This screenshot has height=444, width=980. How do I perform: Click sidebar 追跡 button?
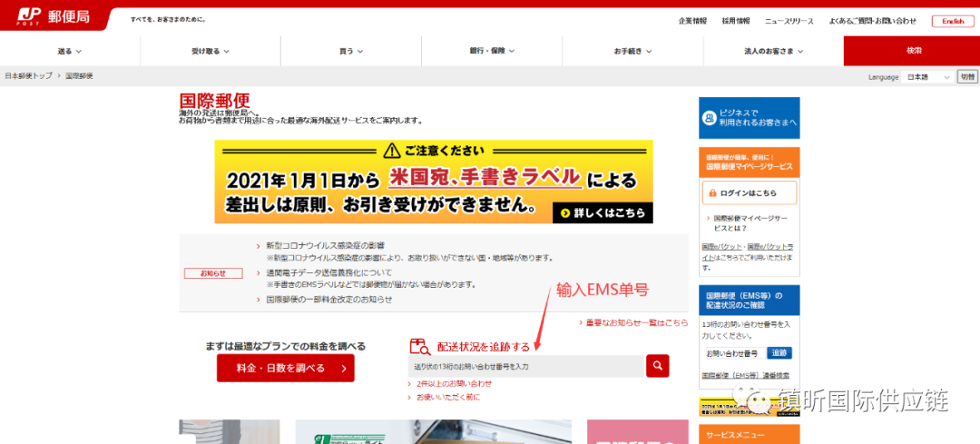coord(779,353)
